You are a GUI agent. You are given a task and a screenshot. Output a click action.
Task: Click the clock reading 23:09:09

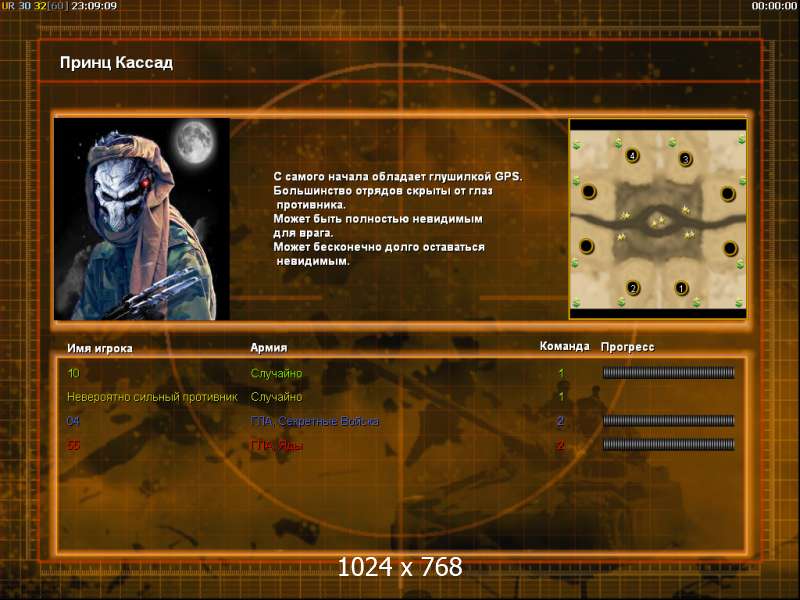click(94, 6)
